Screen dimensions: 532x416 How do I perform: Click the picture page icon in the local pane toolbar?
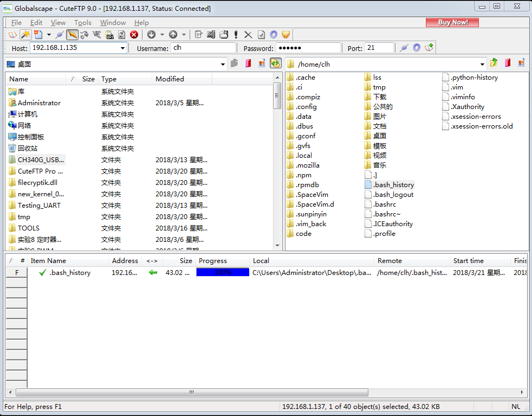click(x=262, y=63)
